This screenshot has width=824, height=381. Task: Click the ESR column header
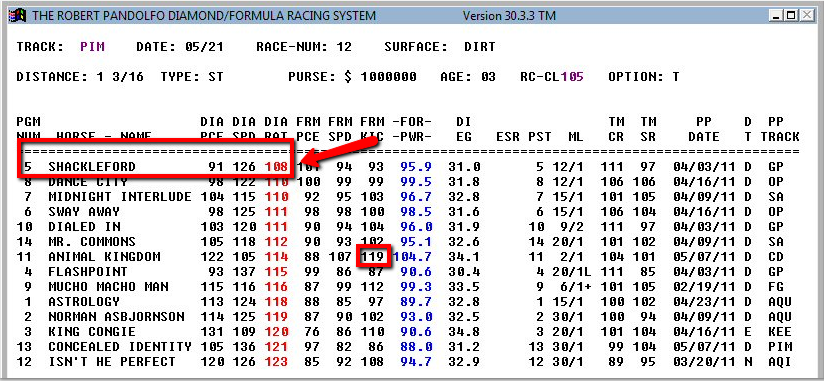508,137
